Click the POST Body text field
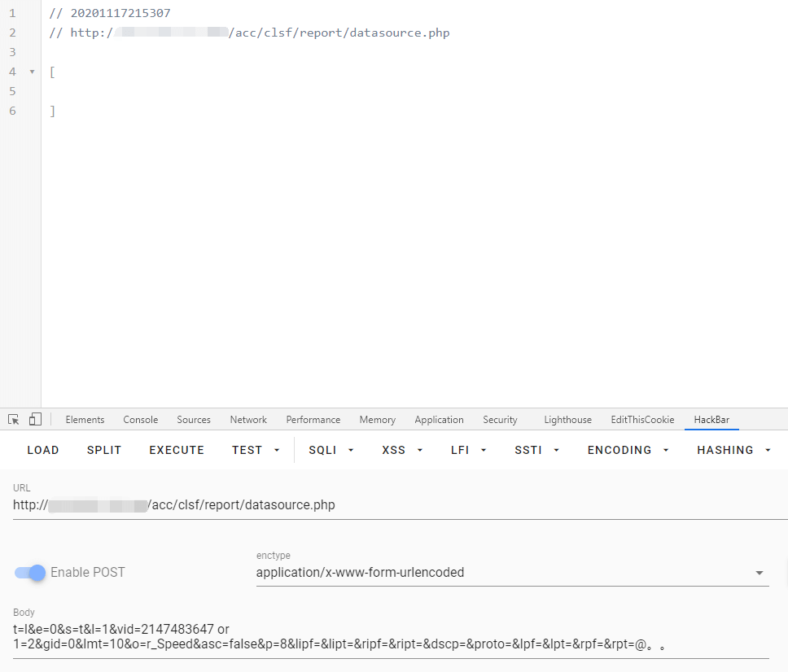The width and height of the screenshot is (788, 672). point(391,637)
